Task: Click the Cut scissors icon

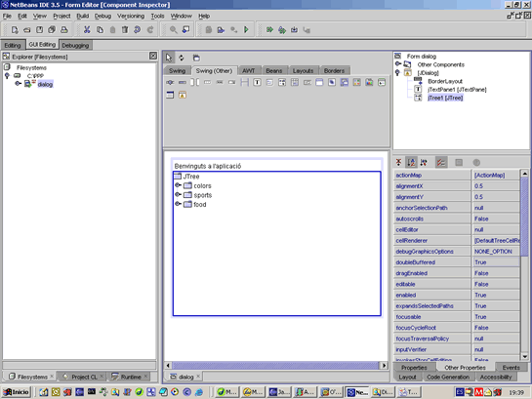Action: pyautogui.click(x=87, y=30)
